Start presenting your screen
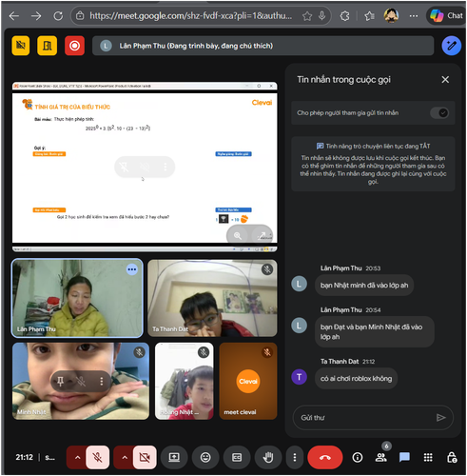467x476 pixels. click(x=174, y=457)
